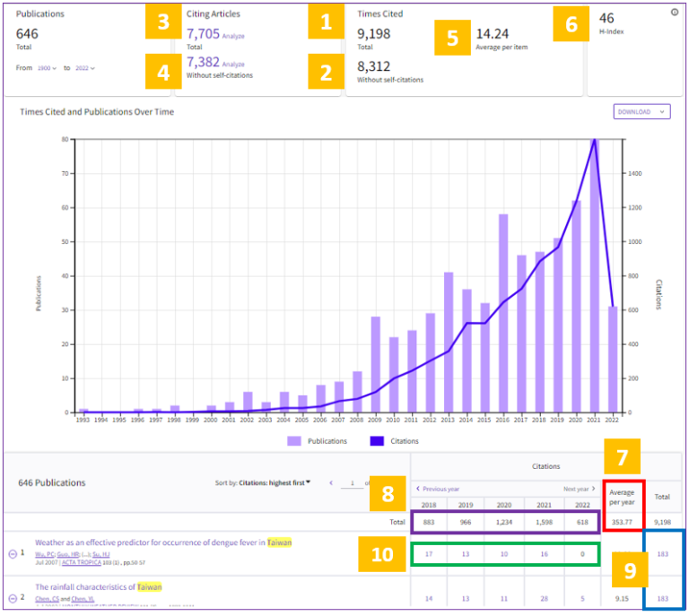Click the 2016 publications bar in chart
The height and width of the screenshot is (616, 689).
click(x=503, y=313)
